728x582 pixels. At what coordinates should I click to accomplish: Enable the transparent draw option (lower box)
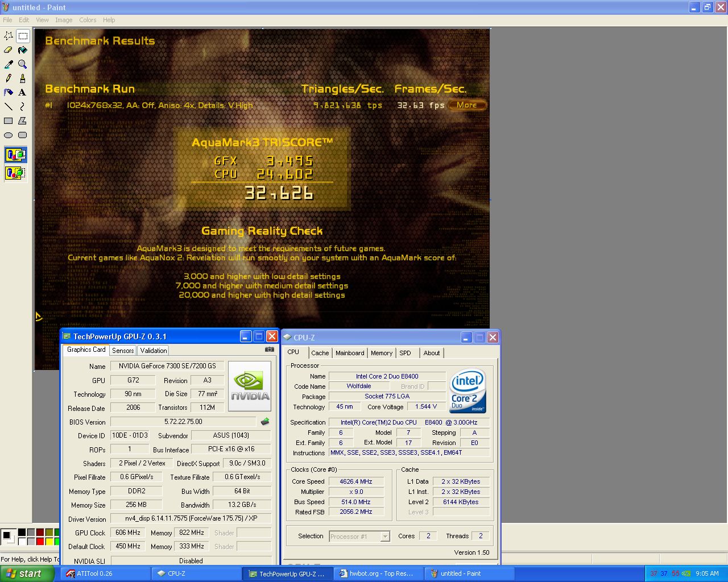(16, 173)
